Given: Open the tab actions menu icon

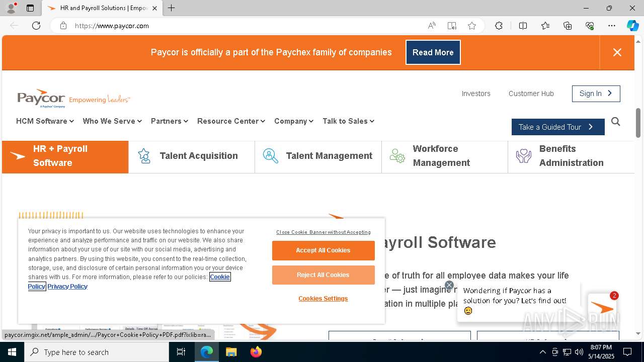Looking at the screenshot, I should pyautogui.click(x=30, y=8).
